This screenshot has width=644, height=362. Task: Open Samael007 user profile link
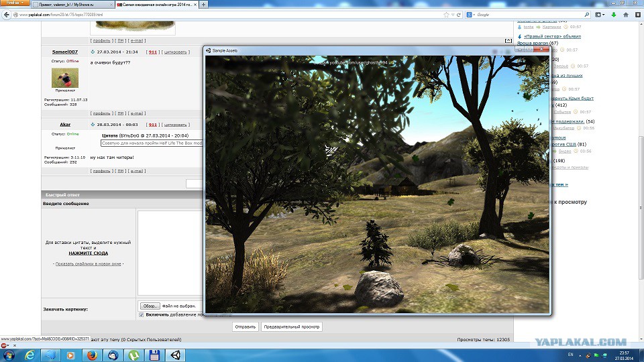65,52
